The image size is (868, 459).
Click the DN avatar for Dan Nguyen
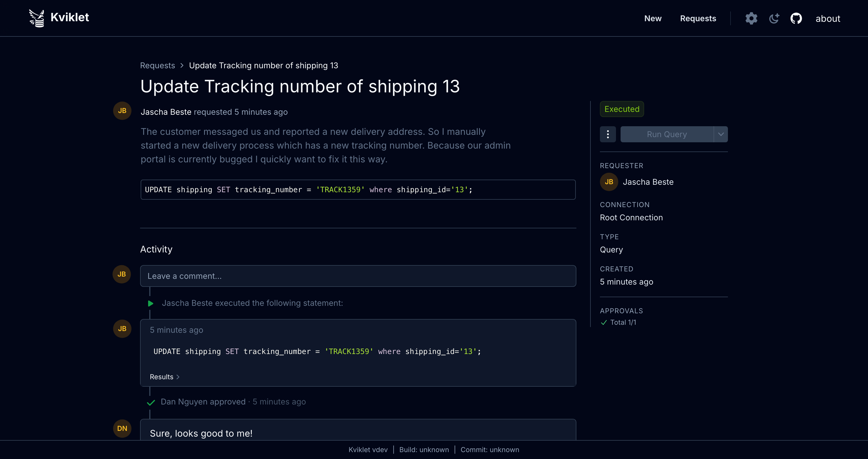tap(122, 428)
